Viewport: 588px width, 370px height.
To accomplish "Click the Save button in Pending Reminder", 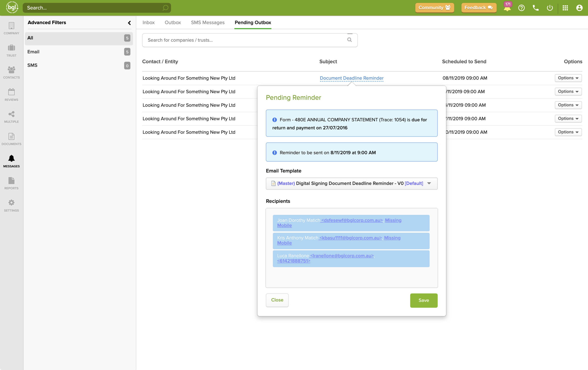I will pyautogui.click(x=423, y=300).
